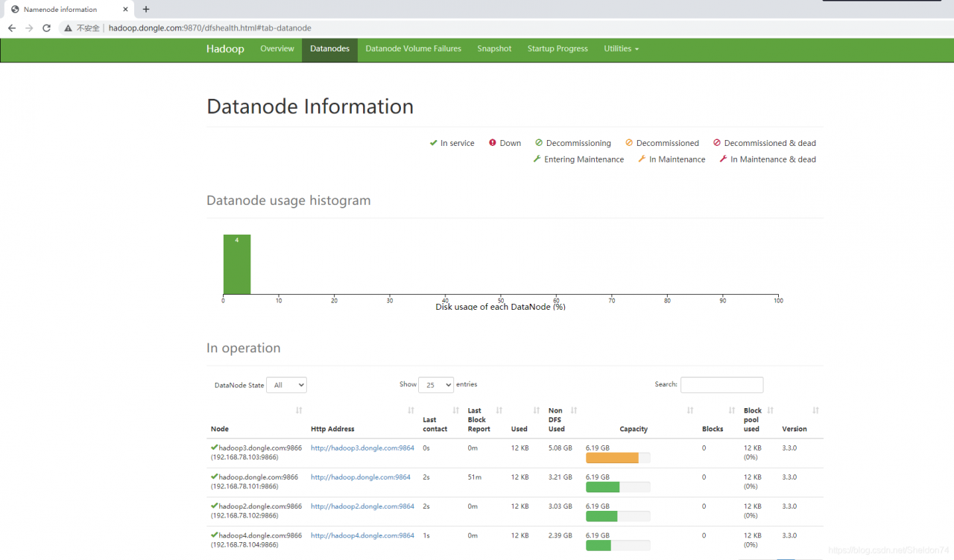Select the Namenode information browser tab
The image size is (954, 560).
coord(68,10)
